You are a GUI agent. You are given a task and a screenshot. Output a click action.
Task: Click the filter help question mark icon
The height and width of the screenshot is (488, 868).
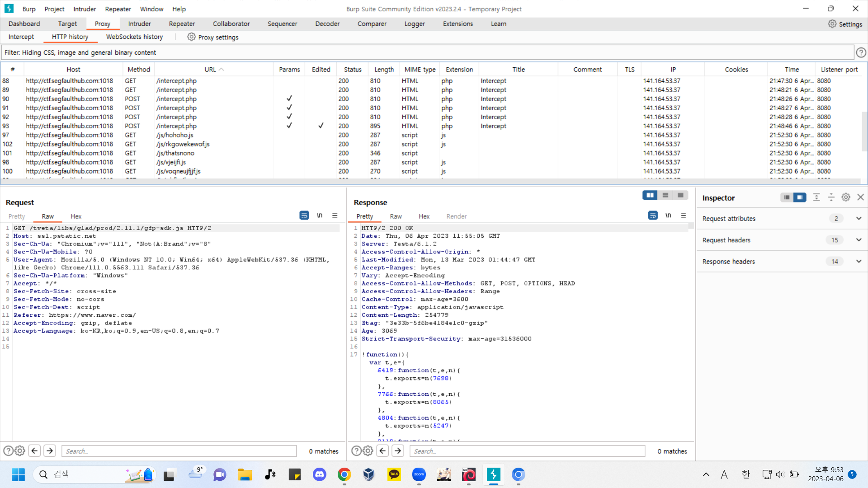pyautogui.click(x=861, y=53)
